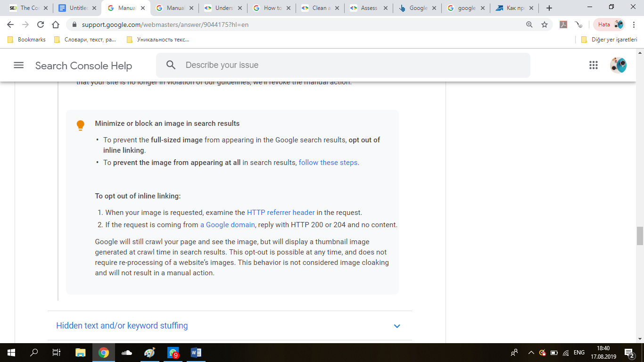Click the magnifier icon in the help search box

[171, 65]
